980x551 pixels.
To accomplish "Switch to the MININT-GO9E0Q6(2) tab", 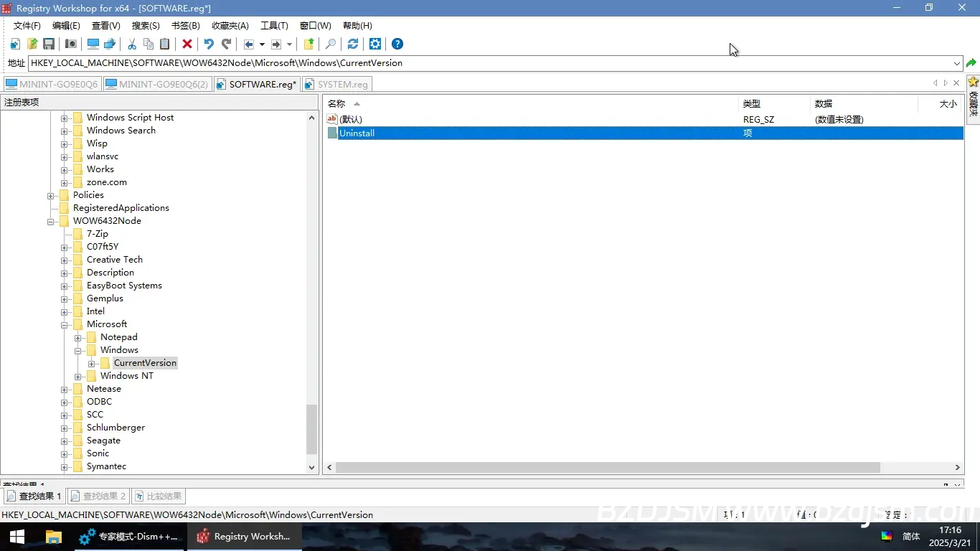I will pos(157,84).
